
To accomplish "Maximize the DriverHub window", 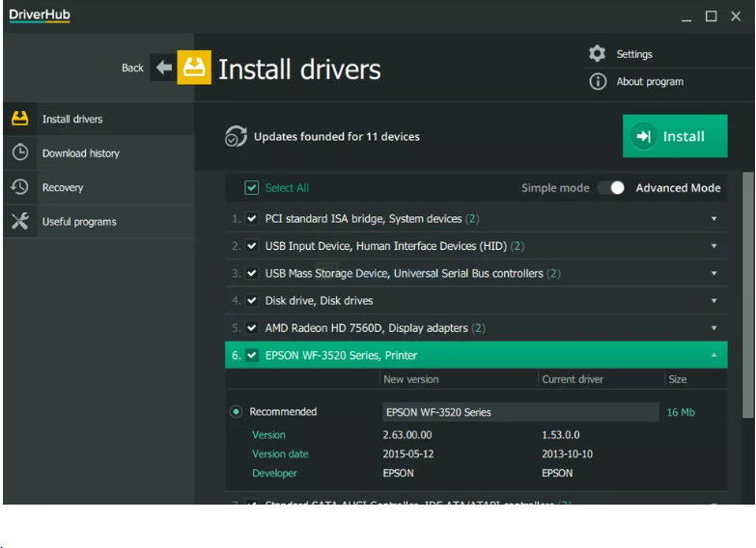I will 711,16.
